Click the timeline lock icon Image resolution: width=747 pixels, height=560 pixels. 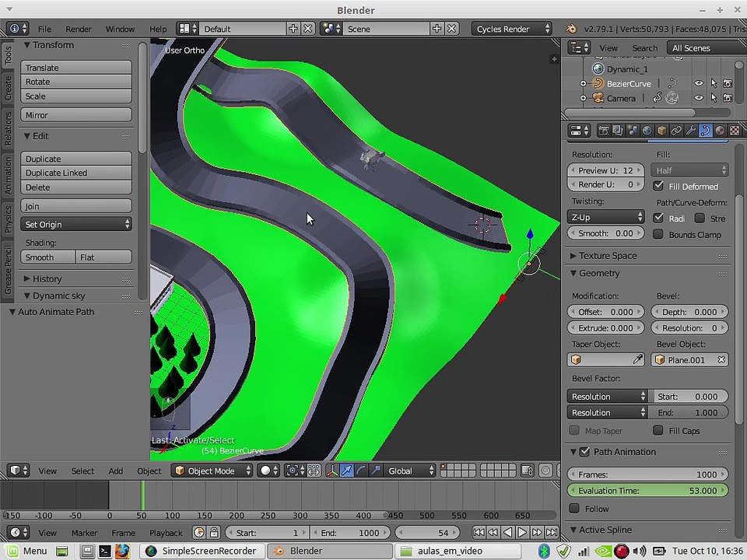pos(214,532)
